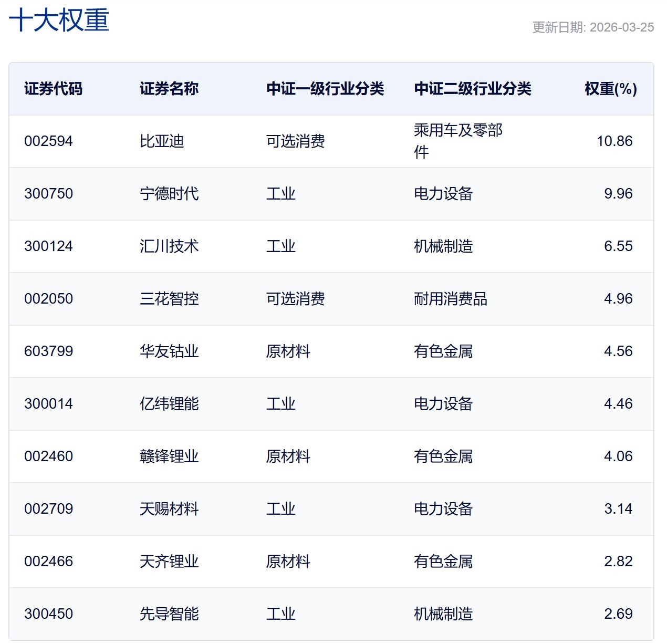Click the 中证一级行业分类 column header

[325, 89]
